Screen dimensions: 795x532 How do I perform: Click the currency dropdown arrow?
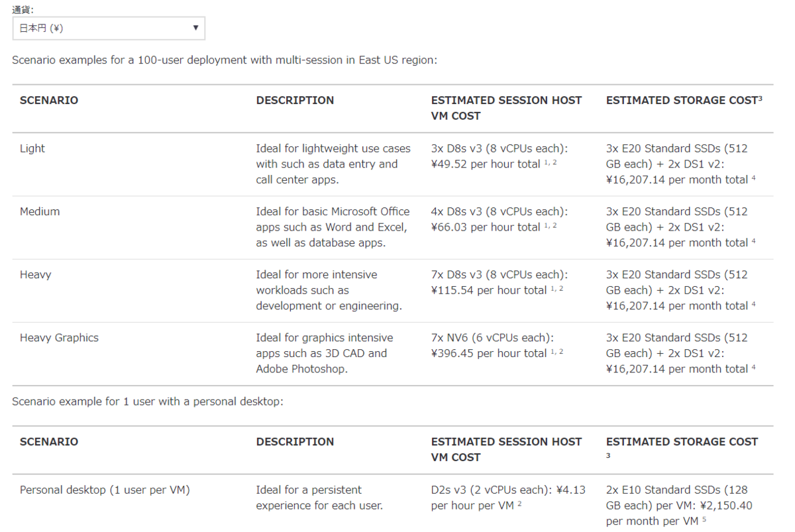tap(195, 28)
